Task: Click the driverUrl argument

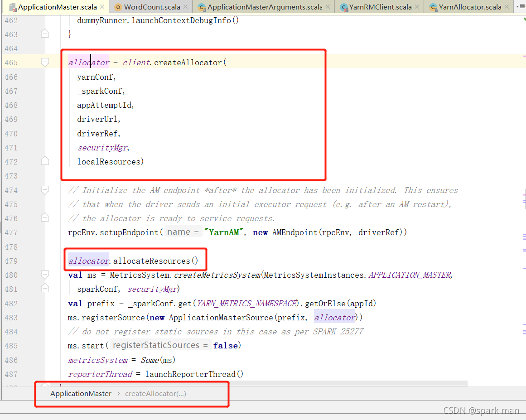Action: pos(97,120)
